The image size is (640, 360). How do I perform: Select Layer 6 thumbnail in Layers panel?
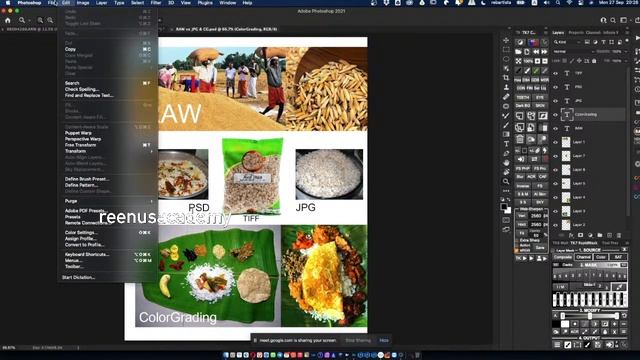[566, 170]
